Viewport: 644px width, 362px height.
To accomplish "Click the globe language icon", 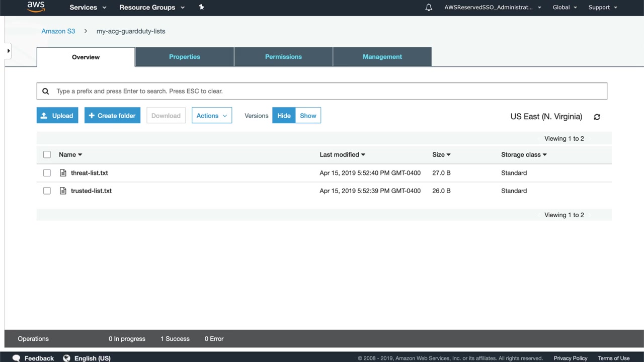I will 66,358.
